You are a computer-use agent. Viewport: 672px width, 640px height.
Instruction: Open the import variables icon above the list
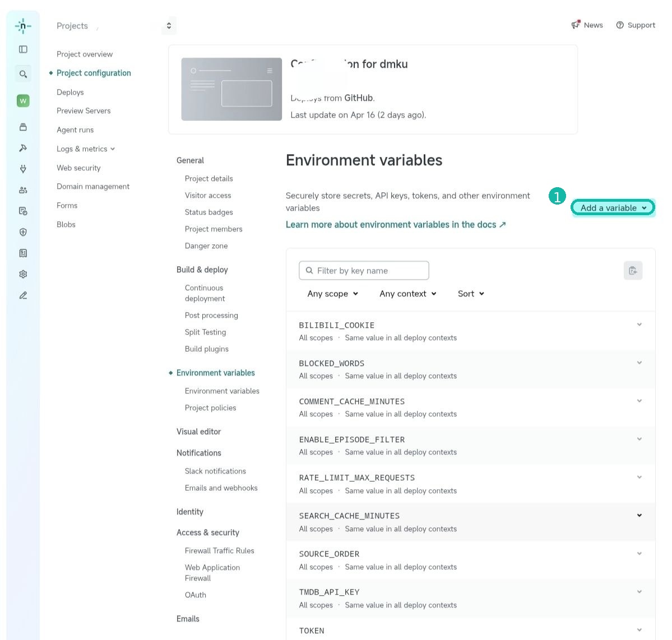[633, 270]
